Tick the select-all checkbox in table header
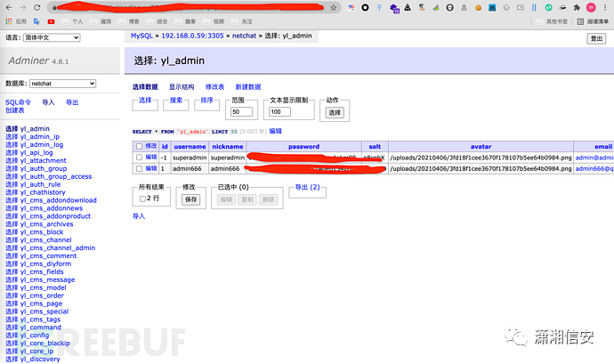The width and height of the screenshot is (614, 364). click(139, 146)
